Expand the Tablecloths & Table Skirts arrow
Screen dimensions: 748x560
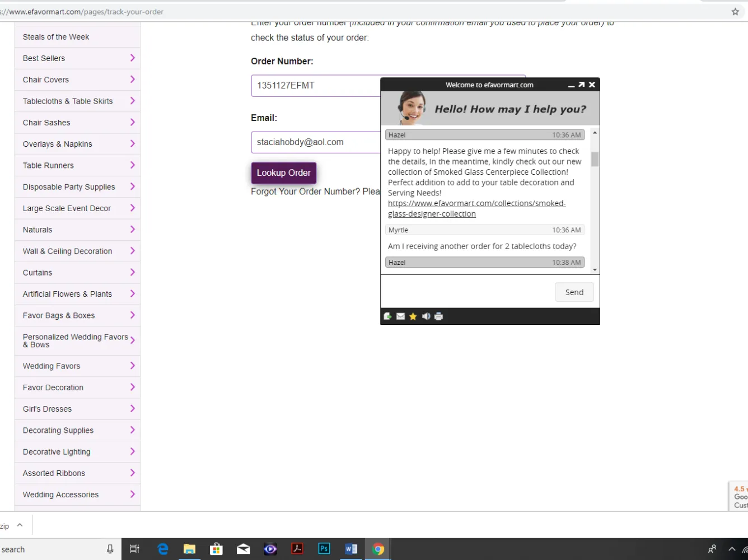point(133,101)
